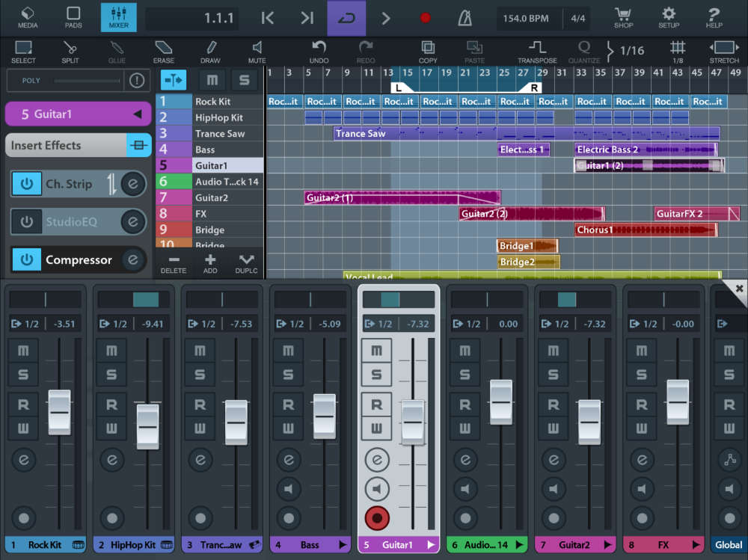Choose the Erase tool
The width and height of the screenshot is (748, 560).
click(164, 51)
